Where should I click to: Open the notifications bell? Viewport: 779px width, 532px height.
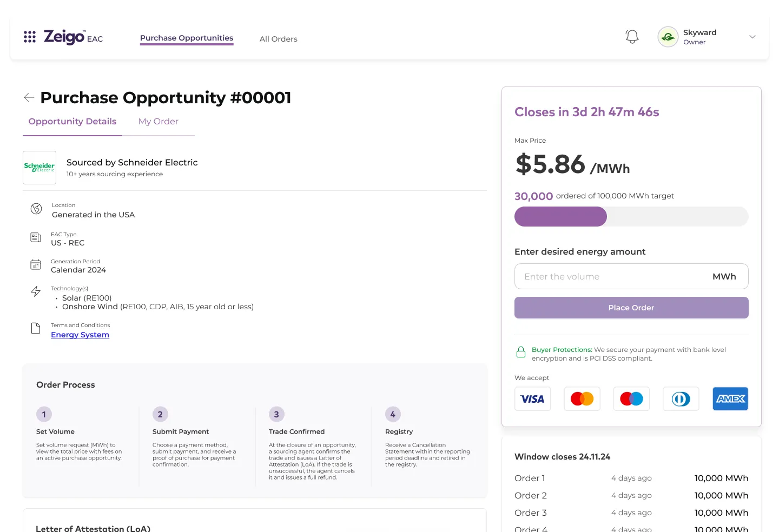pos(632,37)
